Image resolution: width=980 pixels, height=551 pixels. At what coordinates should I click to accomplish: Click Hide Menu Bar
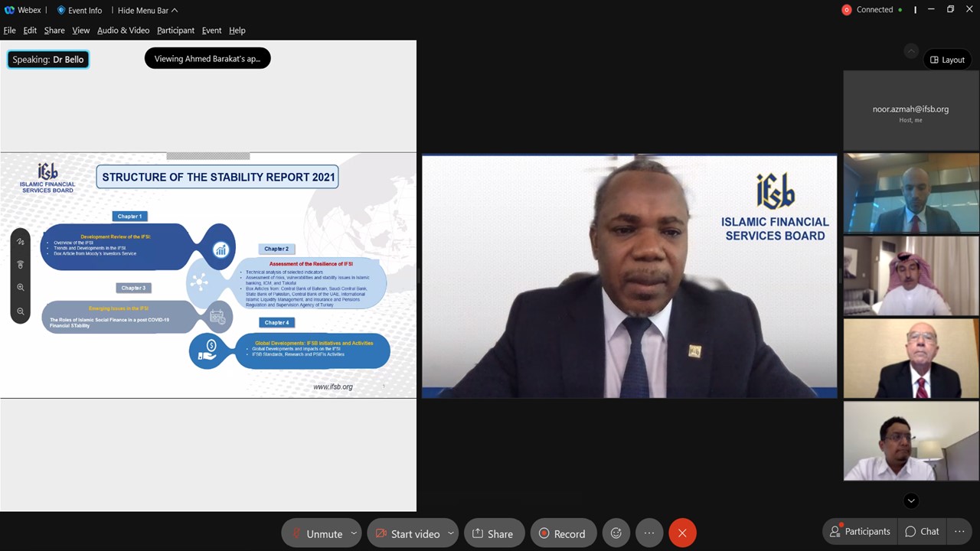point(148,10)
